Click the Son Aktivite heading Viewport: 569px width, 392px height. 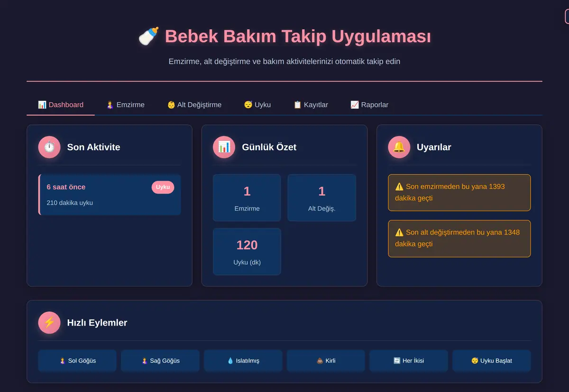coord(94,147)
